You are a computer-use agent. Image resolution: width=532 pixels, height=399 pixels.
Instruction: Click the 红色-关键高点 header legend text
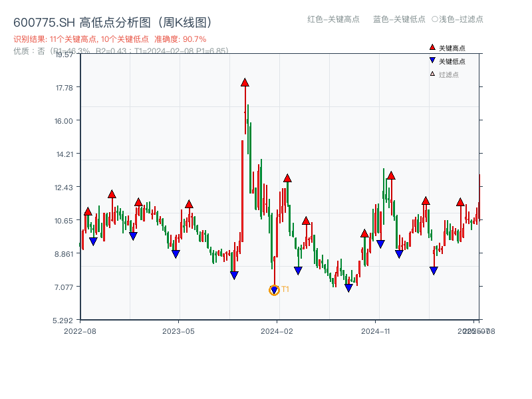click(x=333, y=19)
